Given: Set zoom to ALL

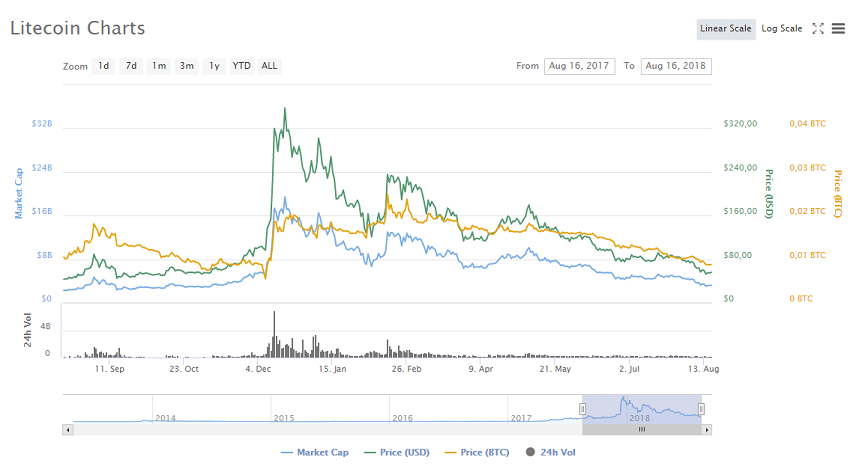Looking at the screenshot, I should tap(269, 66).
